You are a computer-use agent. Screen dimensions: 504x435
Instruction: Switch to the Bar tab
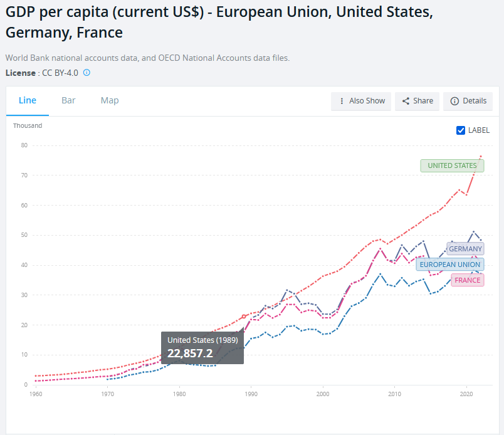[x=68, y=100]
